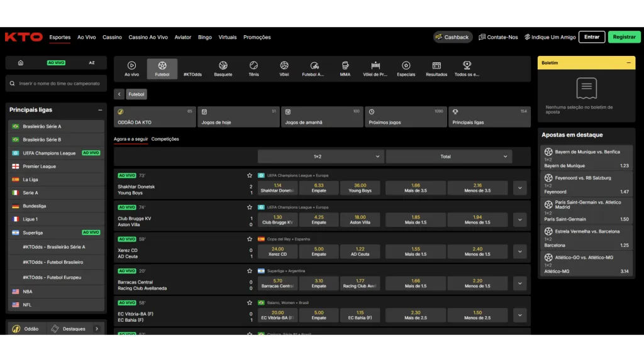Screen dimensions: 644x362
Task: Collapse the Principais ligas panel
Action: click(x=100, y=110)
